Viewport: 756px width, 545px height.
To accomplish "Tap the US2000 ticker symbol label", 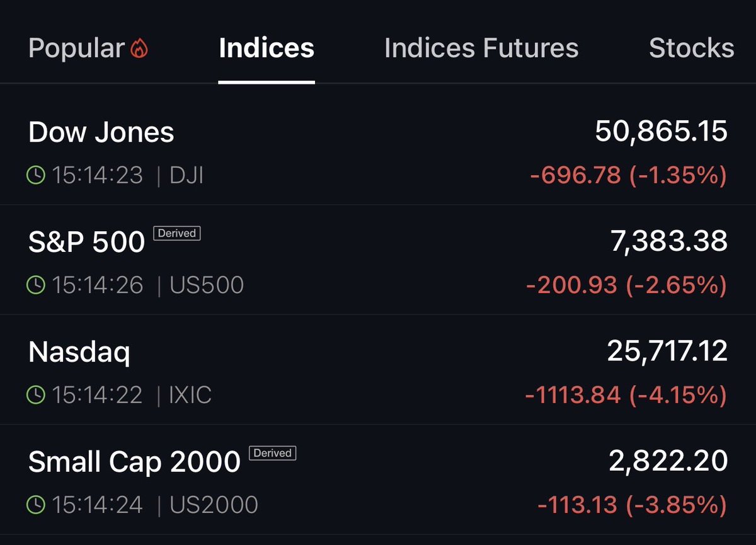I will pos(214,505).
